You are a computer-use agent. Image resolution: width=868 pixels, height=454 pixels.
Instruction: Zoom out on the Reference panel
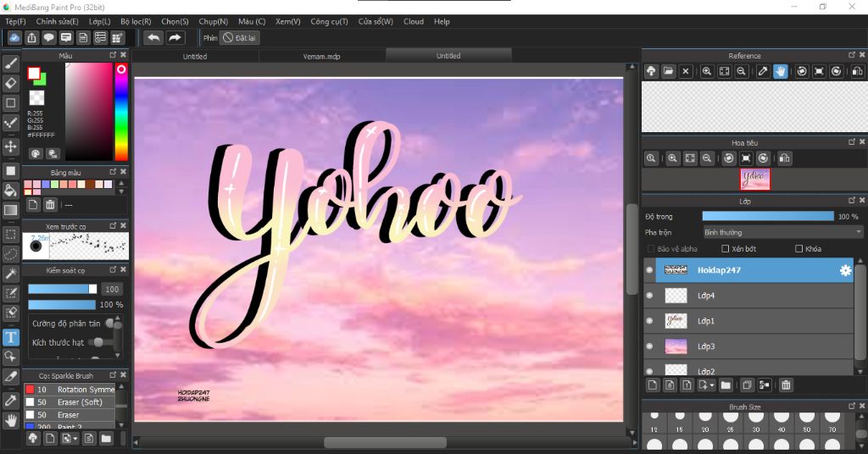[741, 71]
